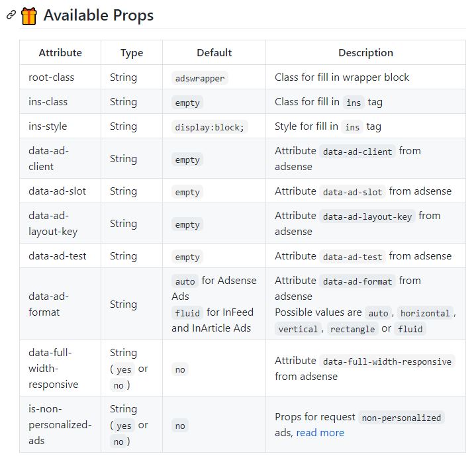
Task: Click the data-ad-layout-key code in description
Action: pos(367,216)
